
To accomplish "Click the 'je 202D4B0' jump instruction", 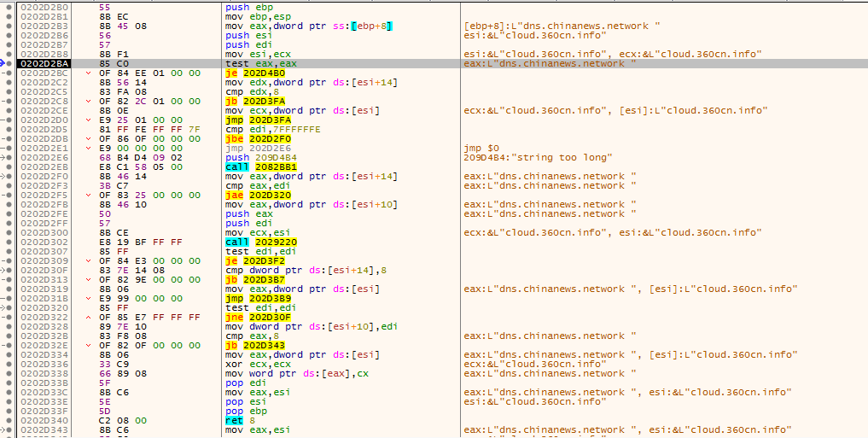I will pyautogui.click(x=255, y=73).
